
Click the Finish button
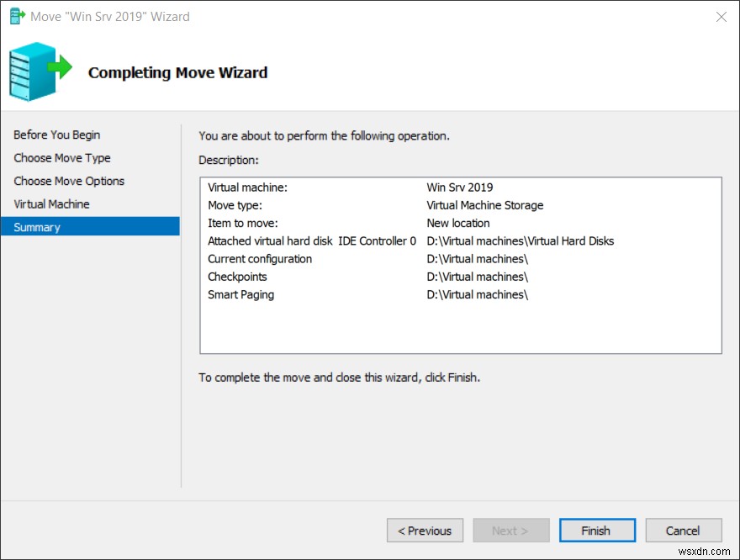597,530
